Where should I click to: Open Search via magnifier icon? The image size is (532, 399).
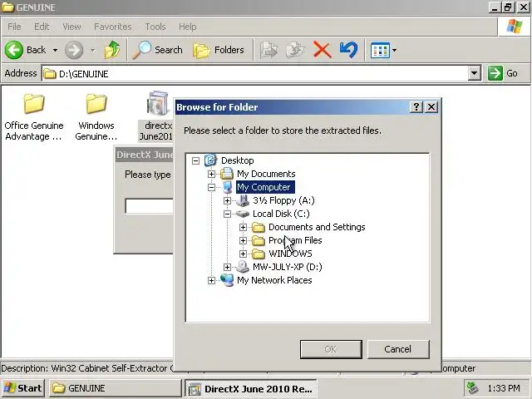click(141, 50)
